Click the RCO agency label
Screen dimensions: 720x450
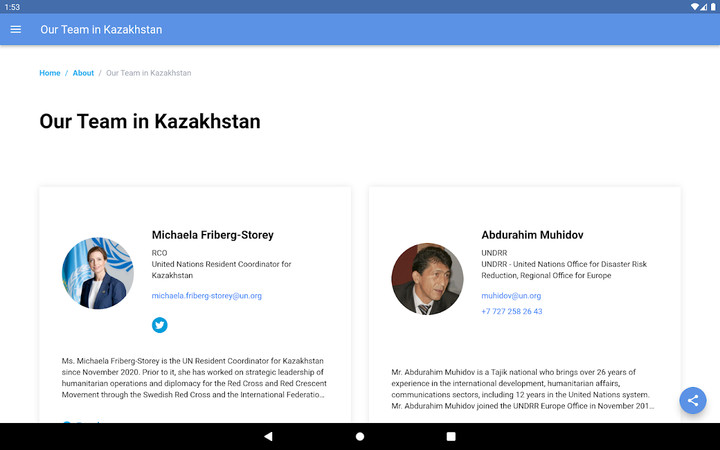click(x=159, y=253)
